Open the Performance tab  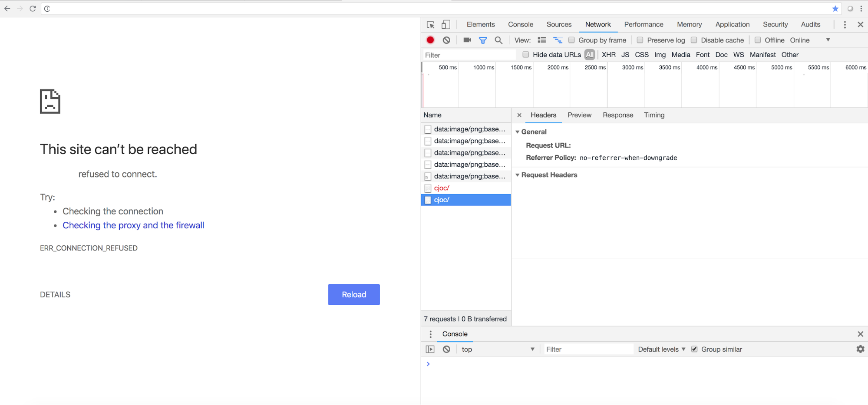click(644, 24)
